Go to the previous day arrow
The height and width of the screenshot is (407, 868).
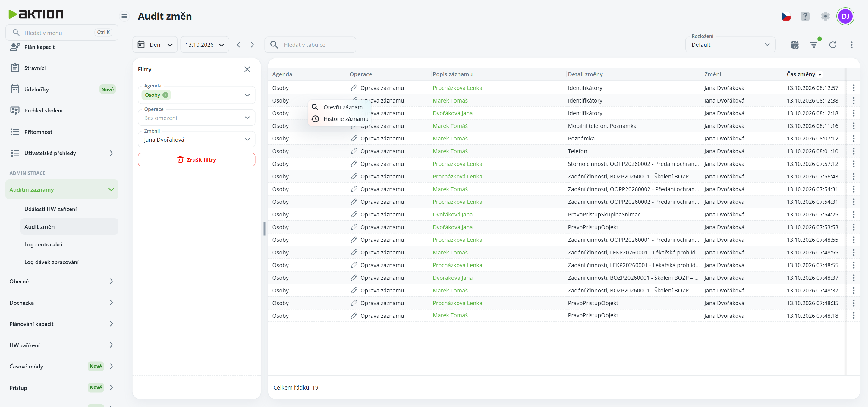pos(239,45)
